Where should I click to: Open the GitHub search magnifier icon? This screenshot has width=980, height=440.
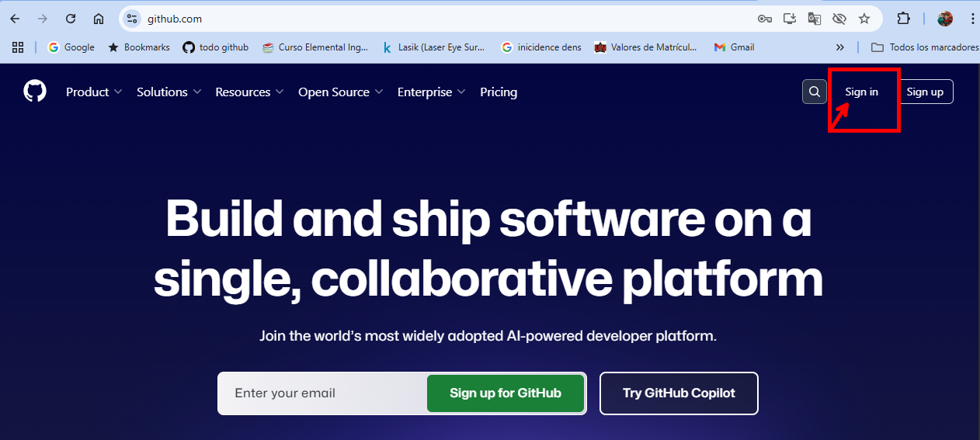pos(814,92)
